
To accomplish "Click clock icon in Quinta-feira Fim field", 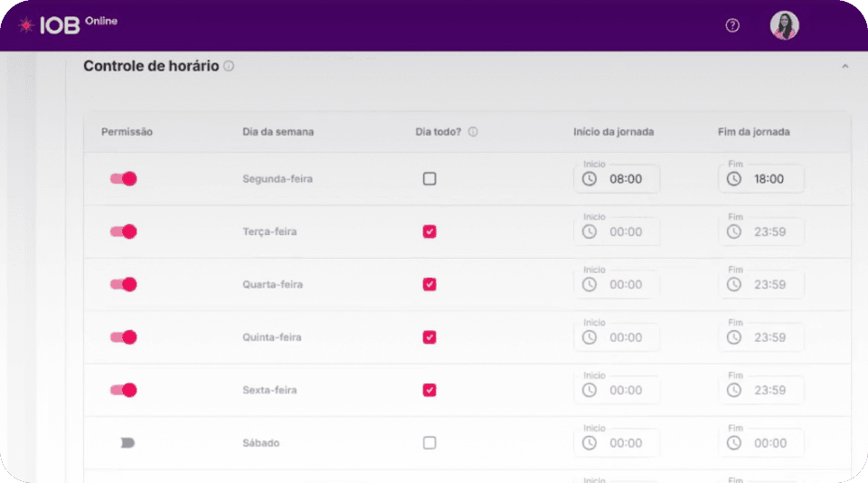I will tap(734, 337).
